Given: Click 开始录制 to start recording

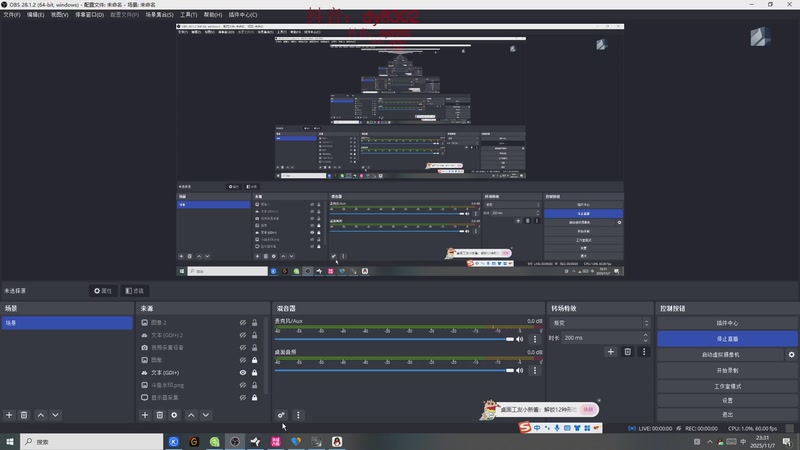Looking at the screenshot, I should pyautogui.click(x=727, y=370).
